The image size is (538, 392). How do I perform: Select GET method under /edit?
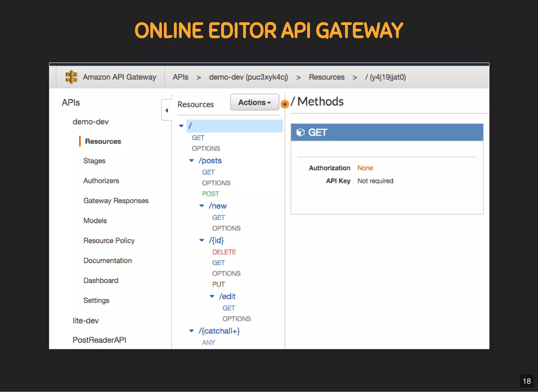point(229,308)
